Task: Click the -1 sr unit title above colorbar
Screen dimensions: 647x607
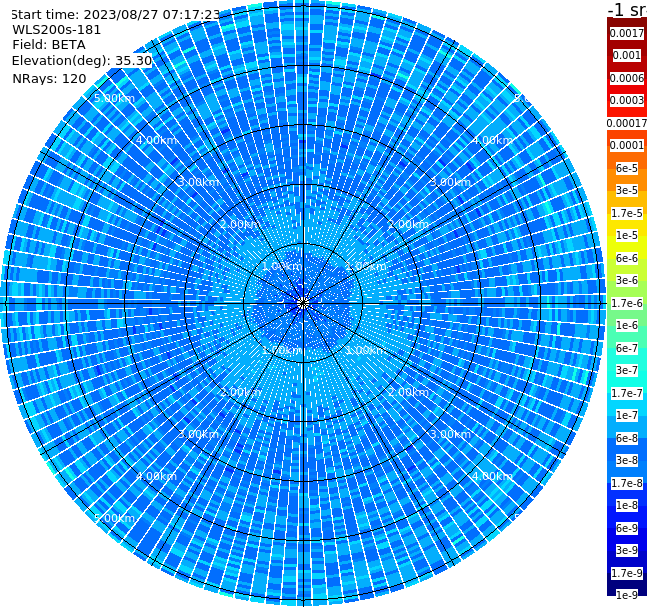Action: tap(627, 10)
